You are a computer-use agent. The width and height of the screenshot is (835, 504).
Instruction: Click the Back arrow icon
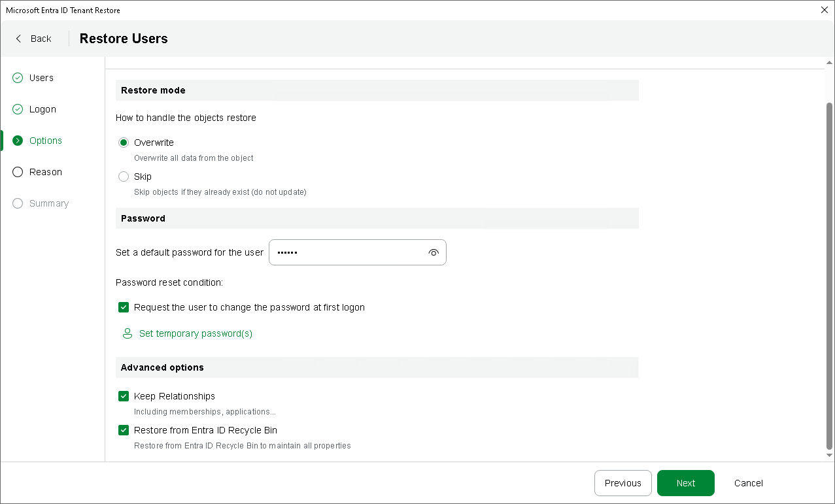(18, 39)
